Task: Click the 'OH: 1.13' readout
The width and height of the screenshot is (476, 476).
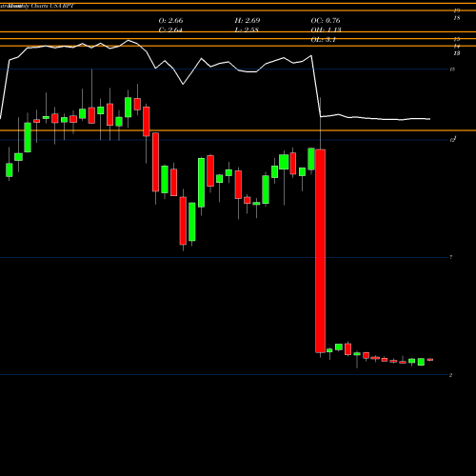Action: click(326, 30)
